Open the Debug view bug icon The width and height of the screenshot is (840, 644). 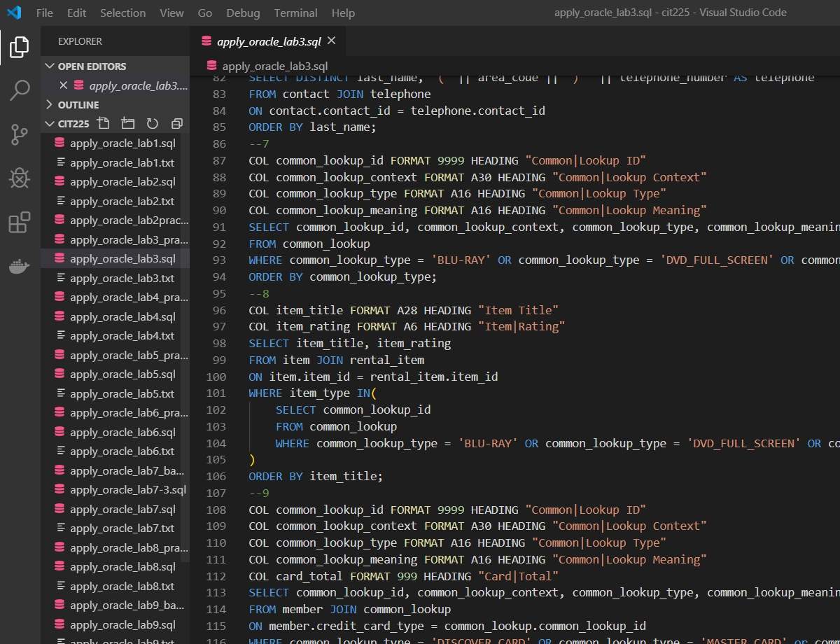20,178
